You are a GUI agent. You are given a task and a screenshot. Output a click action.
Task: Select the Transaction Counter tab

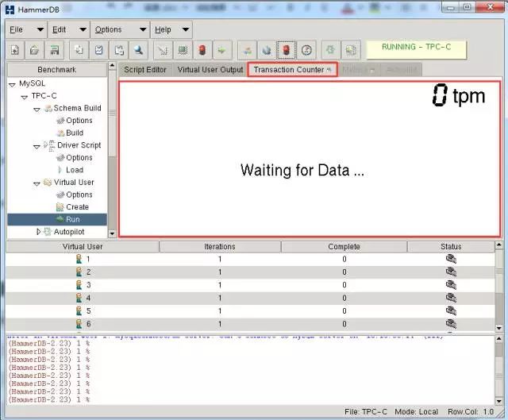[292, 70]
